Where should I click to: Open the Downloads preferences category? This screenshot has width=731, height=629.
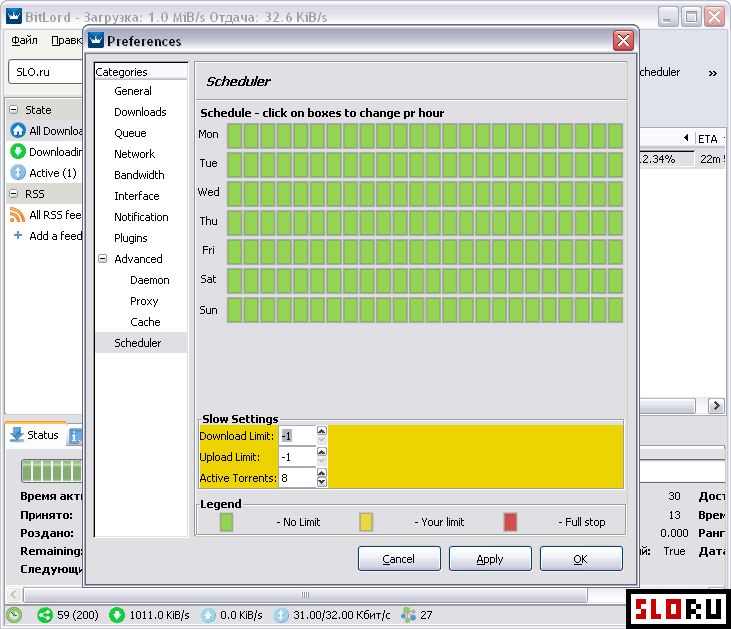click(x=140, y=112)
